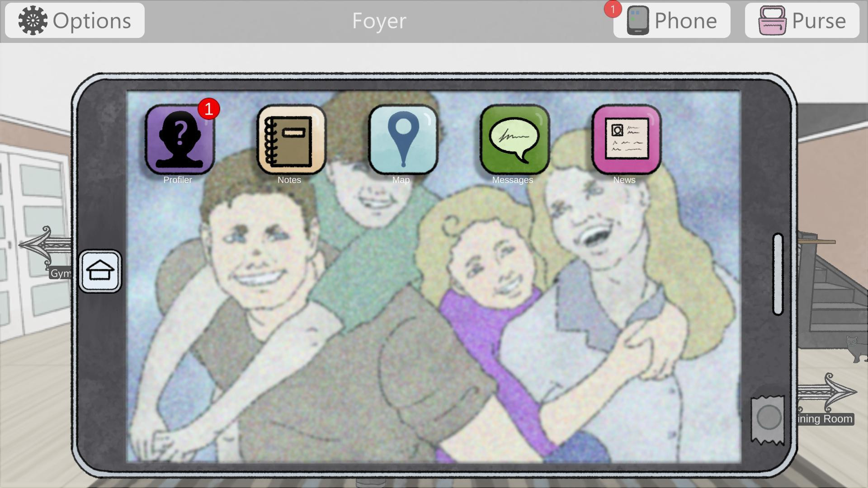Click the Phone notification badge
This screenshot has height=488, width=868.
pyautogui.click(x=613, y=9)
